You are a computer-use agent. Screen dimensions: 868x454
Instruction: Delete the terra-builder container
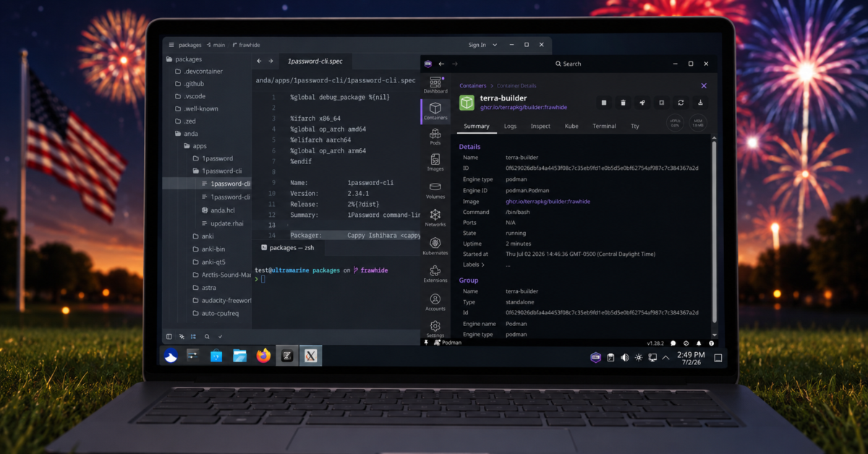pyautogui.click(x=624, y=103)
